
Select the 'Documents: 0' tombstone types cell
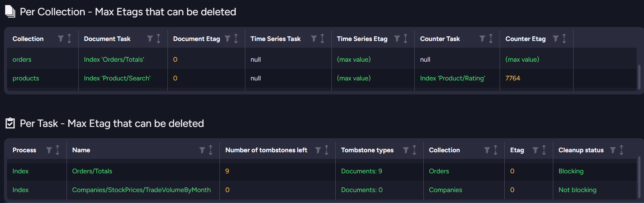pos(362,190)
